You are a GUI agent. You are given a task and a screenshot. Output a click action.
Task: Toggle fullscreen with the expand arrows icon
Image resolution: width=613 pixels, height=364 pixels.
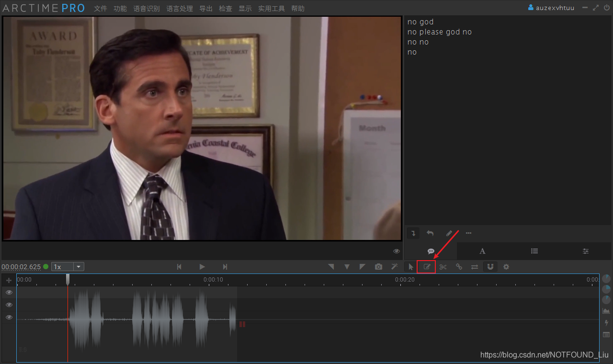(x=596, y=8)
